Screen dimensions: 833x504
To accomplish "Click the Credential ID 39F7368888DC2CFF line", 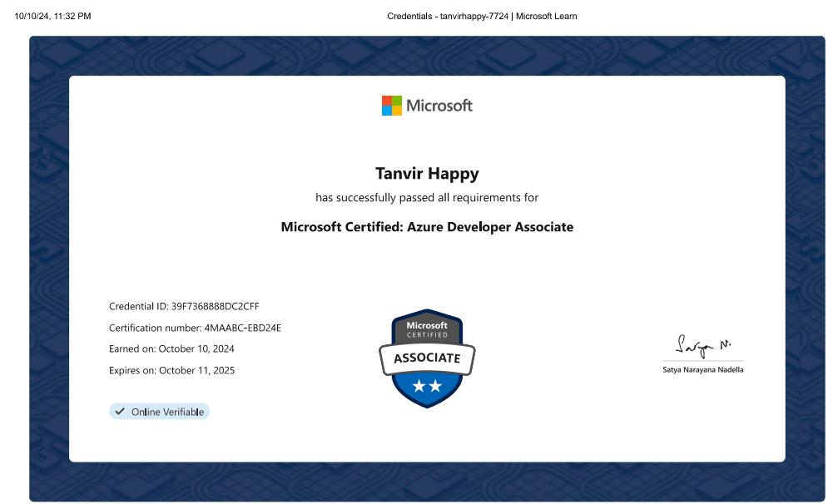I will coord(190,306).
